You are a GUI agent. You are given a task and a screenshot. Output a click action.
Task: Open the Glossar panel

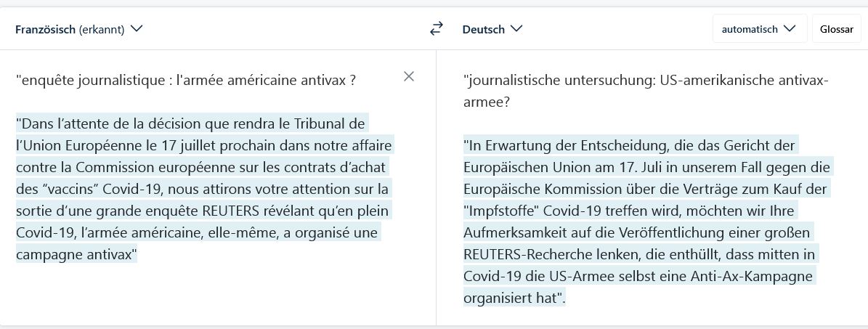click(836, 29)
